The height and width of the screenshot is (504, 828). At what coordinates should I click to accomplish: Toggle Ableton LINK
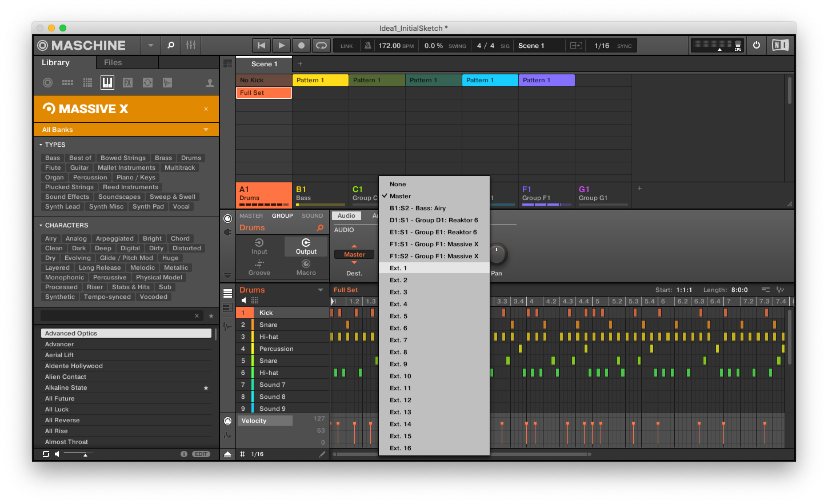347,46
